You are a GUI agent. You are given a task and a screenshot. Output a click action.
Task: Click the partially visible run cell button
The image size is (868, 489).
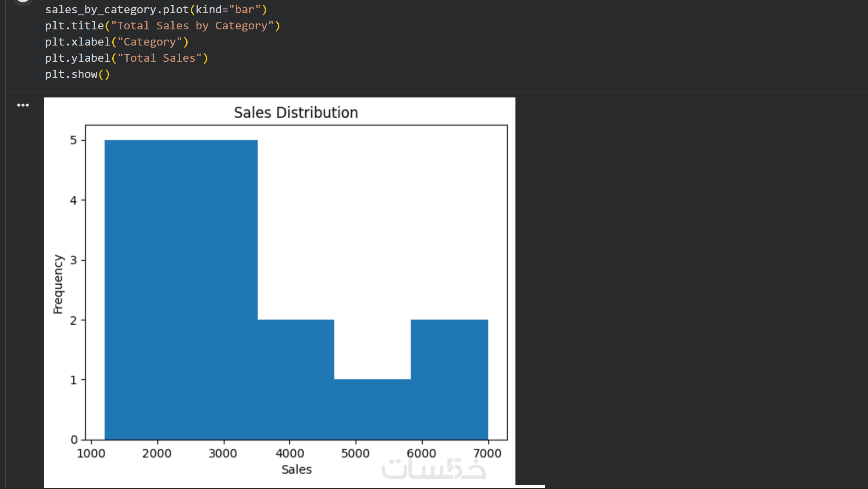pos(23,2)
